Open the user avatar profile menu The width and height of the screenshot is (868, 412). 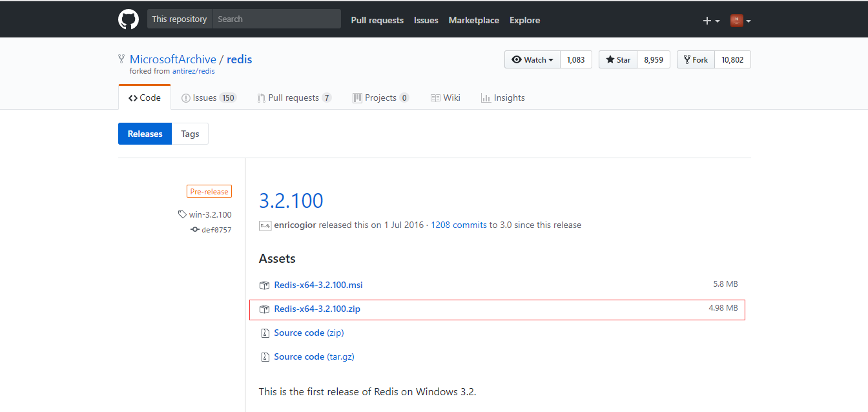click(x=740, y=21)
